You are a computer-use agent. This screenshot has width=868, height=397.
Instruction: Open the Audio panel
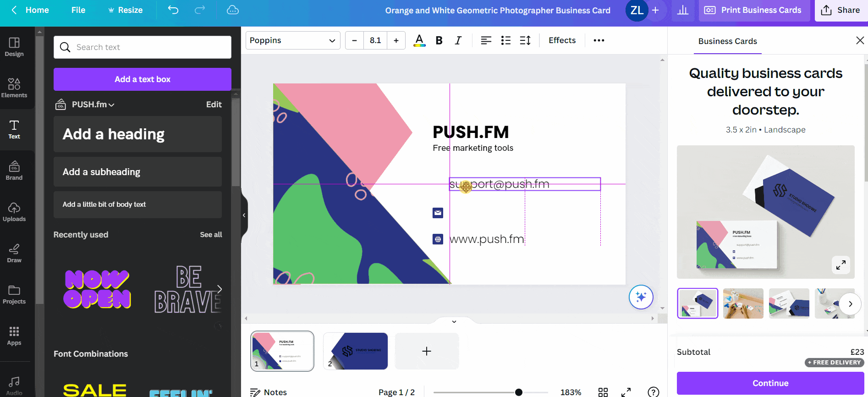(x=14, y=386)
